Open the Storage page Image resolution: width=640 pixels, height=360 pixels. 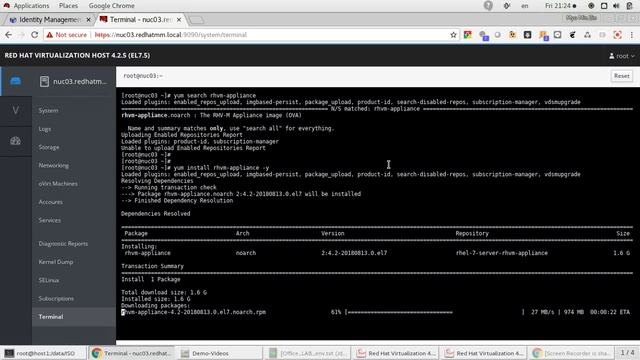[x=49, y=147]
